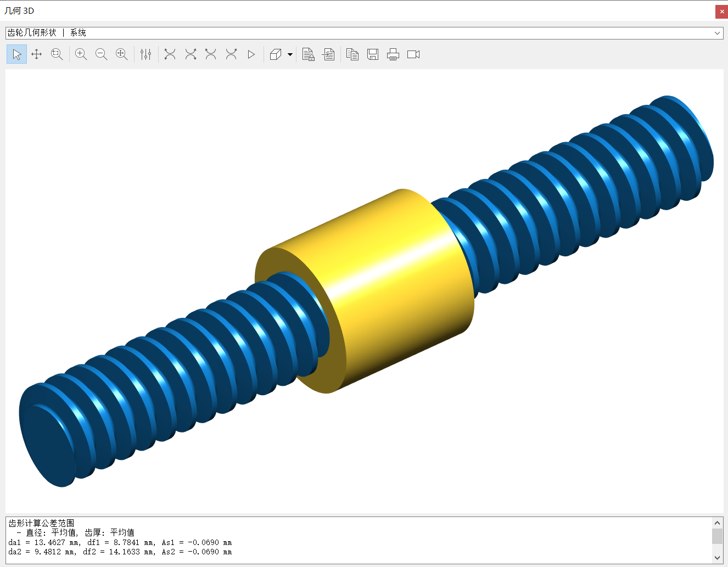Image resolution: width=728 pixels, height=567 pixels.
Task: Rotate both gears right, double right-arrow icon
Action: coord(191,54)
